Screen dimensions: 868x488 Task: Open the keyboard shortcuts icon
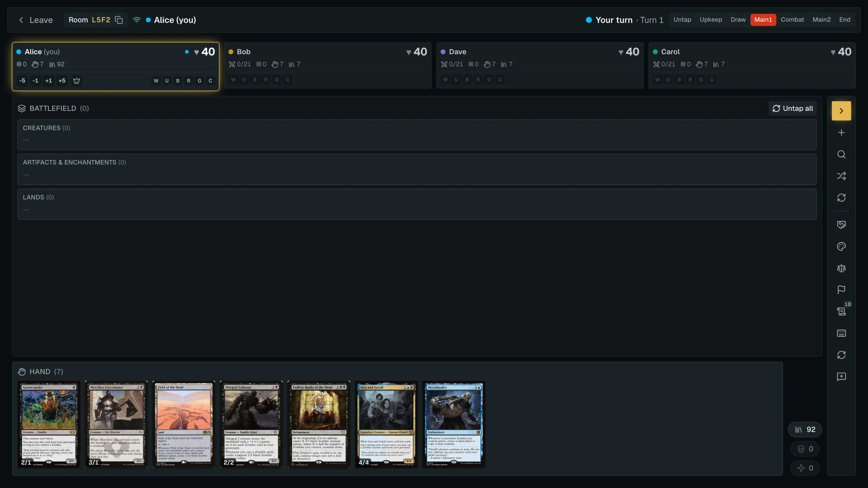click(841, 333)
